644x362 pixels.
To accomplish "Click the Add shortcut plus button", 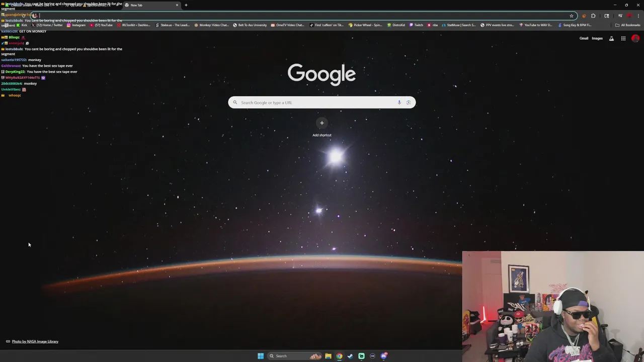I will pos(322,123).
